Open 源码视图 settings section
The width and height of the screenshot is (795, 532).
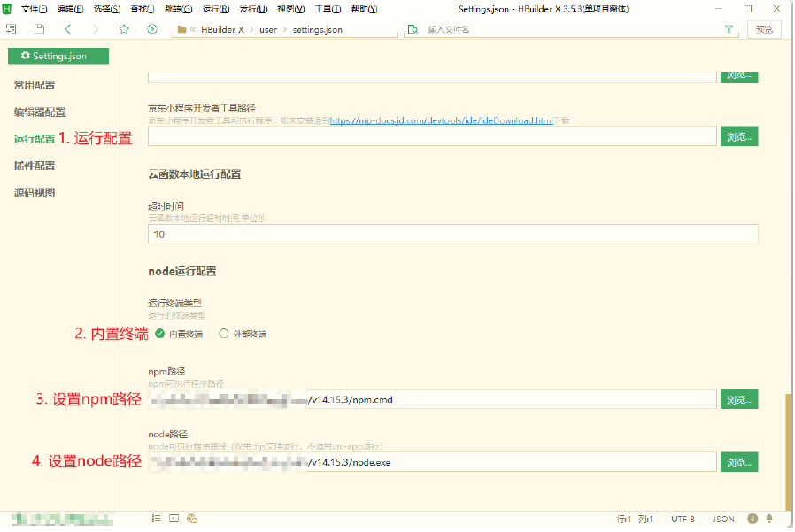[35, 193]
